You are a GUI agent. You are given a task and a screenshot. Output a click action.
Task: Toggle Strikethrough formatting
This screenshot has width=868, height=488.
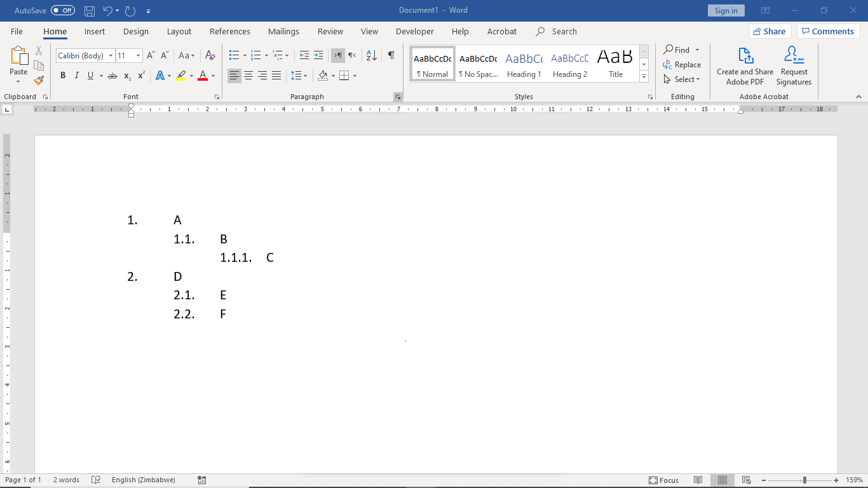click(112, 76)
